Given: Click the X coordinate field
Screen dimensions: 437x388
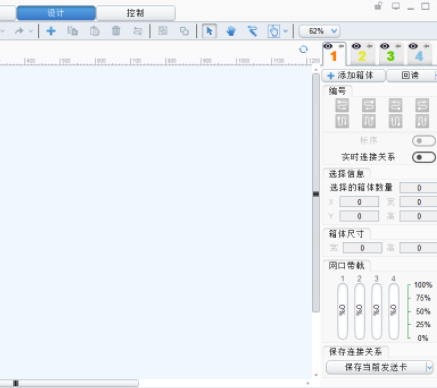Looking at the screenshot, I should pyautogui.click(x=359, y=202).
